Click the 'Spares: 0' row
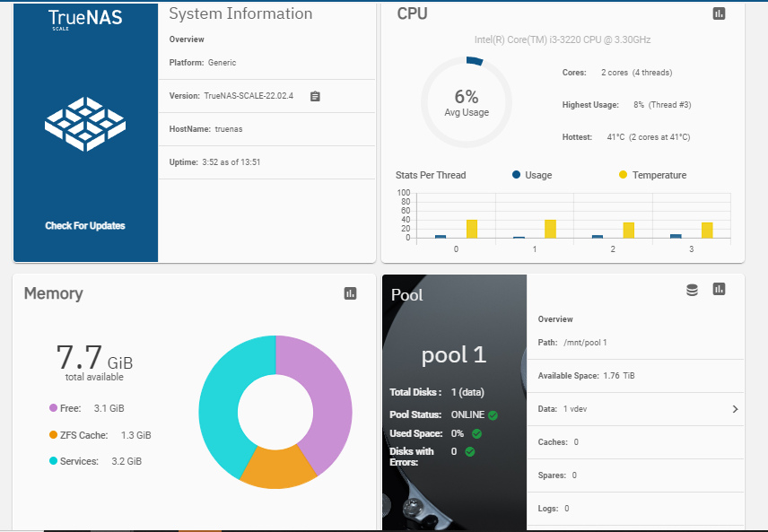The image size is (768, 532). point(635,475)
